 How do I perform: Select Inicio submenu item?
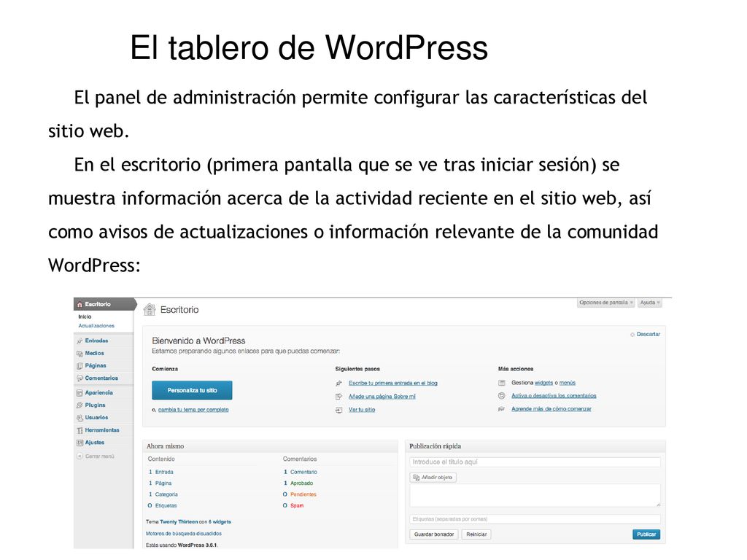coord(85,316)
